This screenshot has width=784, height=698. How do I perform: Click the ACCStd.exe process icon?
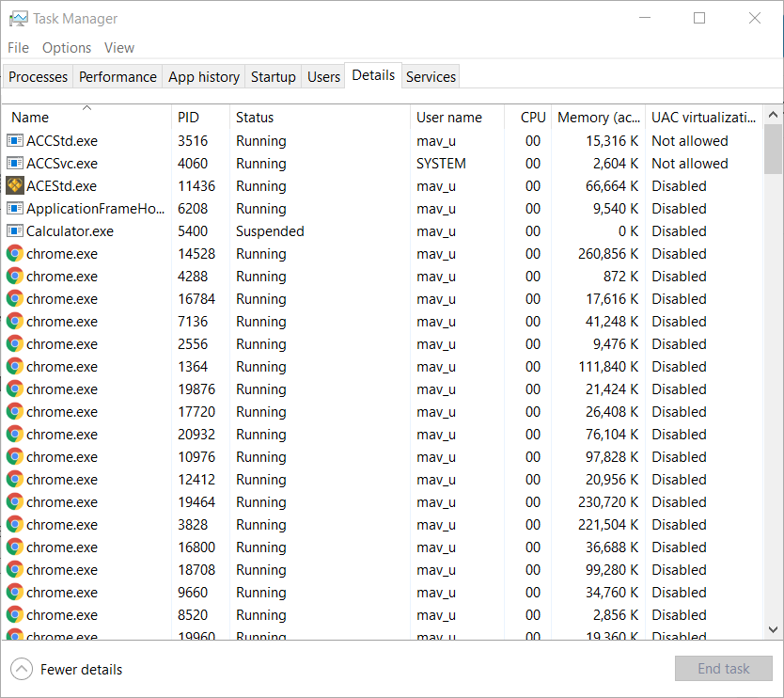14,140
